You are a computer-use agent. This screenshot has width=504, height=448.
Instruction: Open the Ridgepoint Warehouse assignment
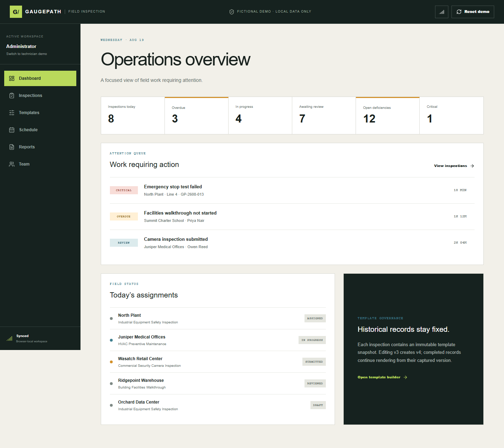[218, 384]
